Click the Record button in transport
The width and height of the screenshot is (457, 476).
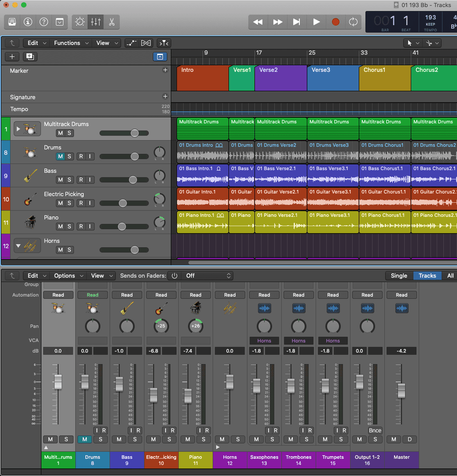(x=335, y=22)
